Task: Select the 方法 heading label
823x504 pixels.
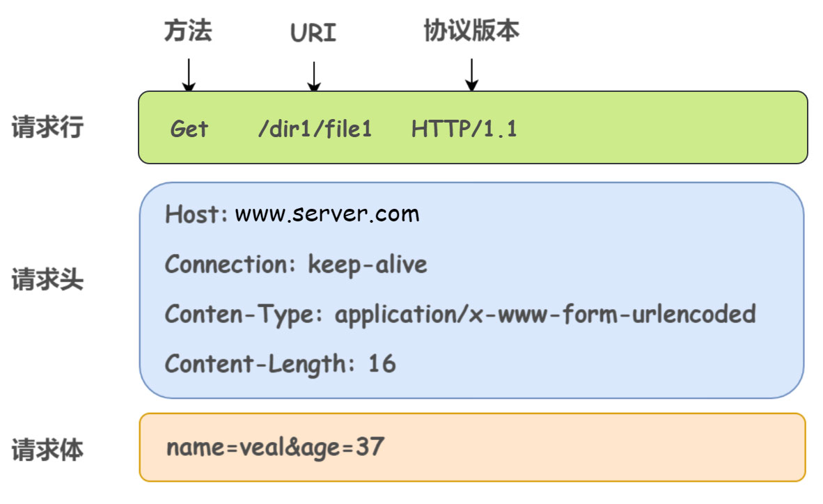Action: [x=188, y=31]
